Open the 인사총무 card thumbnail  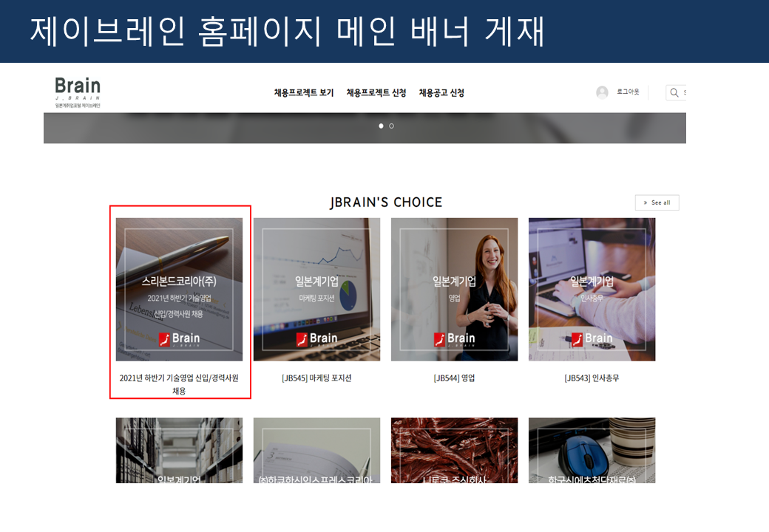[x=592, y=290]
